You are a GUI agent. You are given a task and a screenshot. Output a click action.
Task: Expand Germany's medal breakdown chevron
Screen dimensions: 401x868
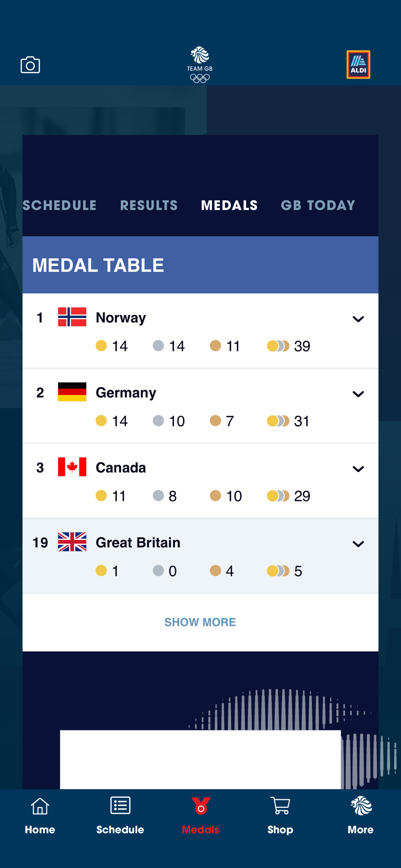(x=358, y=394)
